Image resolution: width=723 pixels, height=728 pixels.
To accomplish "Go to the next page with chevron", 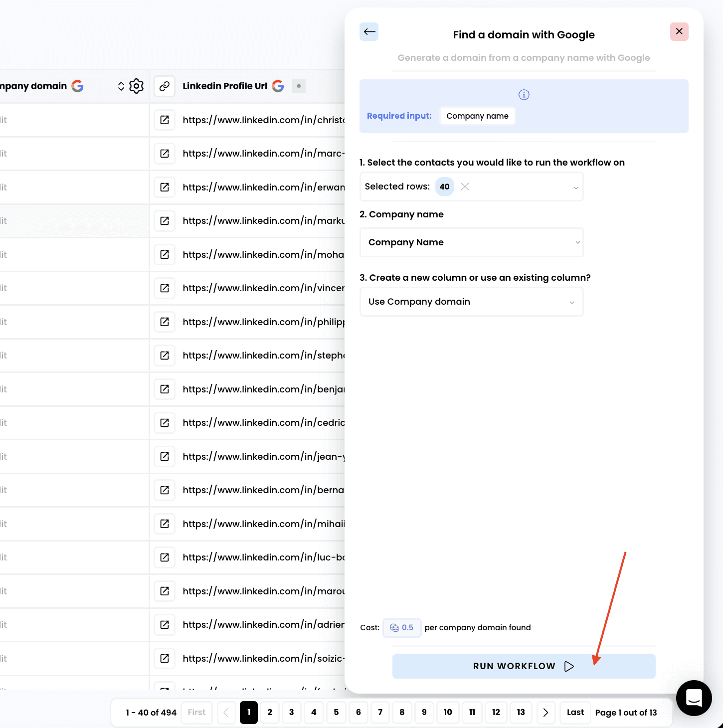I will (x=545, y=713).
